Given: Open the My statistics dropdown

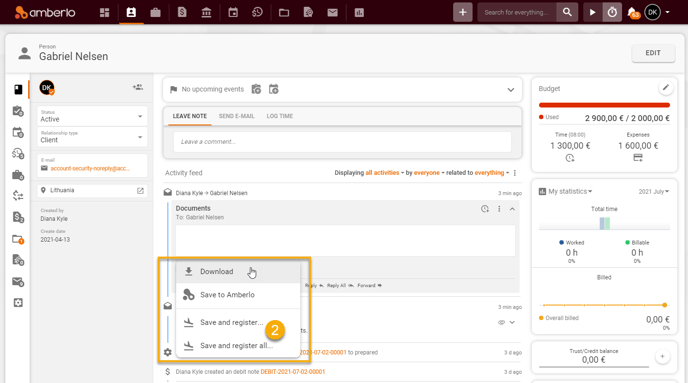Looking at the screenshot, I should click(x=570, y=192).
